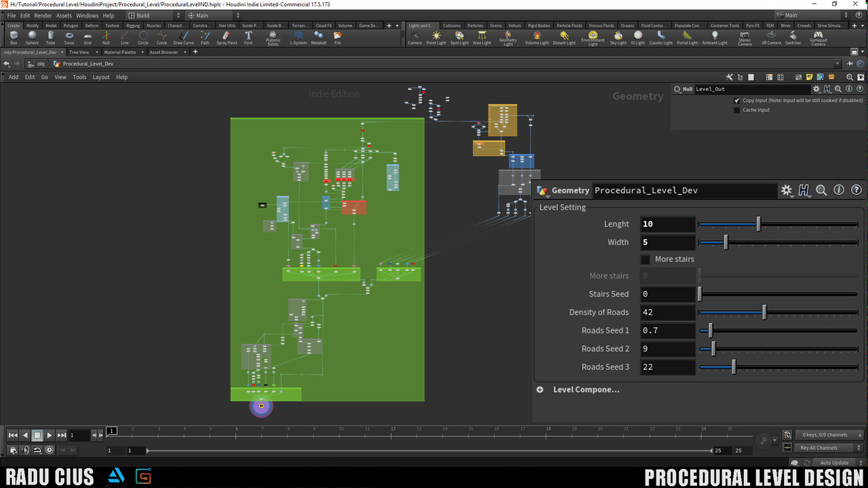
Task: Enable Cache Input for Level_Out
Action: pos(736,109)
